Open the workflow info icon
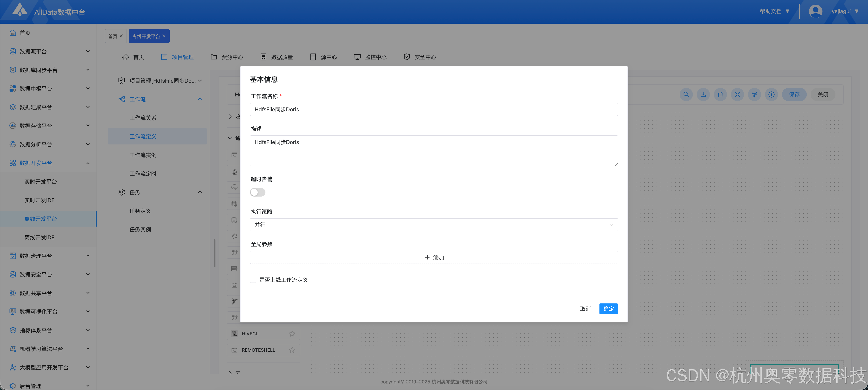Screen dimensions: 868x390 click(x=772, y=95)
